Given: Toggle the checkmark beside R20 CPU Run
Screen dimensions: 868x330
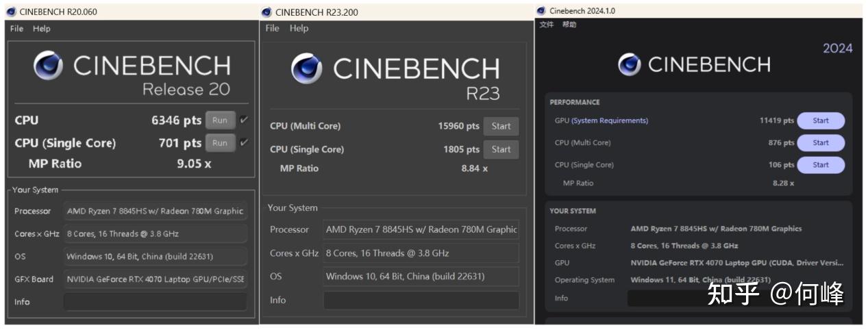Looking at the screenshot, I should [244, 120].
